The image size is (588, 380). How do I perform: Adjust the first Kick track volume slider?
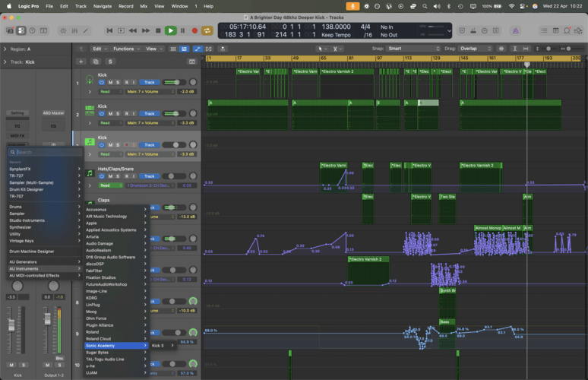click(x=176, y=82)
